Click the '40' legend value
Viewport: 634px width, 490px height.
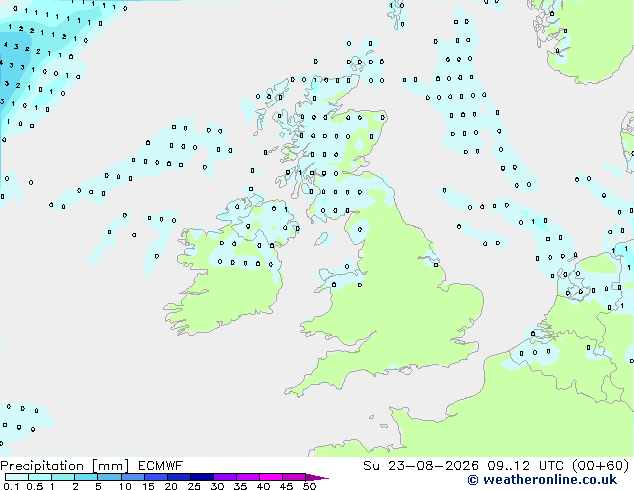264,486
